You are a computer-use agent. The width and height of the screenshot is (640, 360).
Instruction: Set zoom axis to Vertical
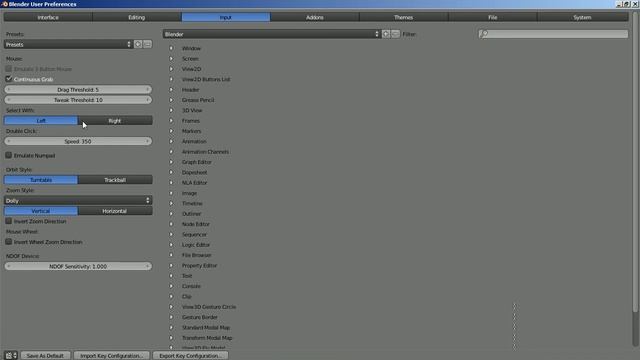[x=41, y=211]
